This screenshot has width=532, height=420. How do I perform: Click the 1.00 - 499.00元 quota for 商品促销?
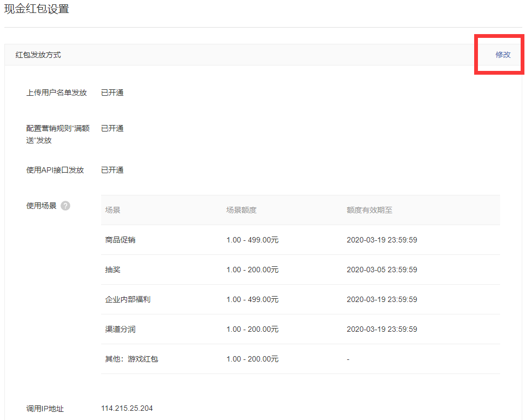click(252, 240)
